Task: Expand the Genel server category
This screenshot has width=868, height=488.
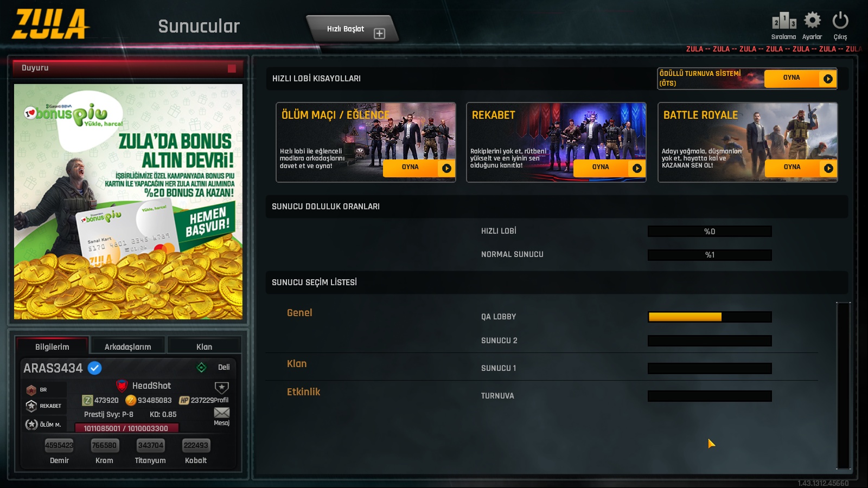Action: tap(299, 313)
